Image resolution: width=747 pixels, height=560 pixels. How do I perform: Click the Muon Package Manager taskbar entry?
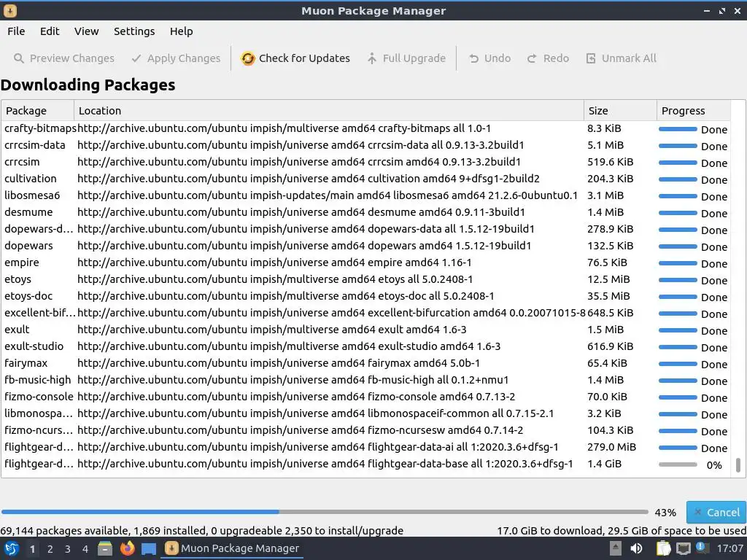(233, 548)
